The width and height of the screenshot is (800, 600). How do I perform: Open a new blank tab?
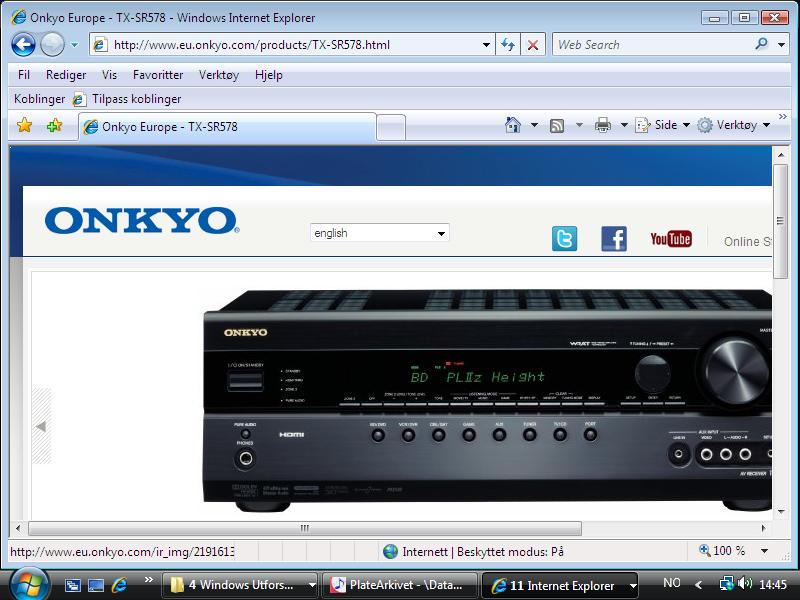coord(391,127)
